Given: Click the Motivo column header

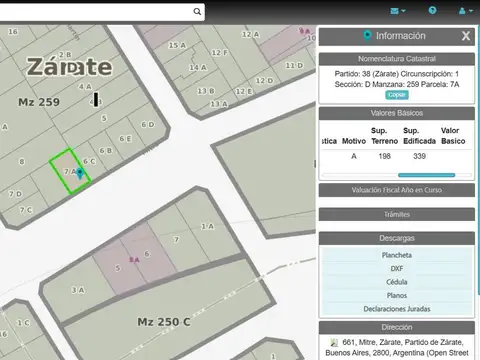Looking at the screenshot, I should point(354,141).
